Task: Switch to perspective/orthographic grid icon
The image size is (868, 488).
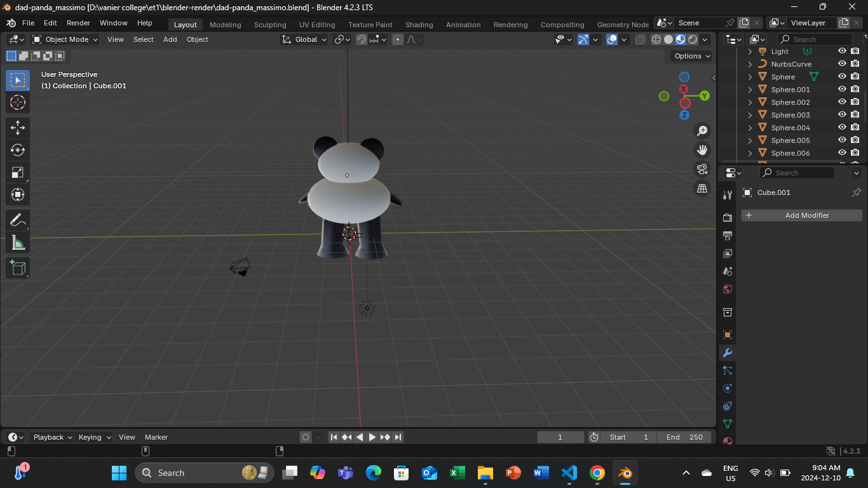Action: (x=702, y=188)
